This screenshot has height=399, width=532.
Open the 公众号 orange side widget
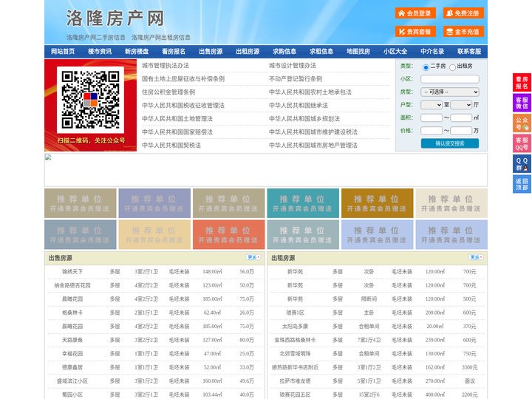coord(522,123)
